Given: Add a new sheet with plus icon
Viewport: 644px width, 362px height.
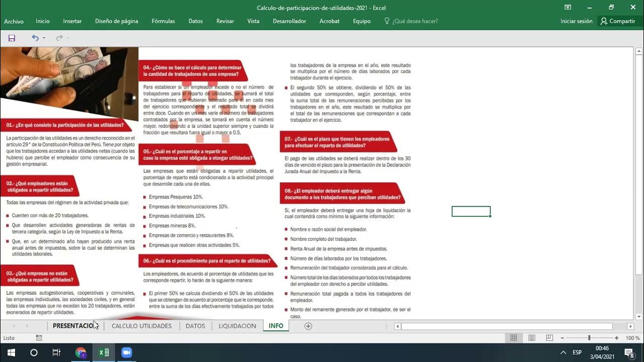Looking at the screenshot, I should 308,326.
